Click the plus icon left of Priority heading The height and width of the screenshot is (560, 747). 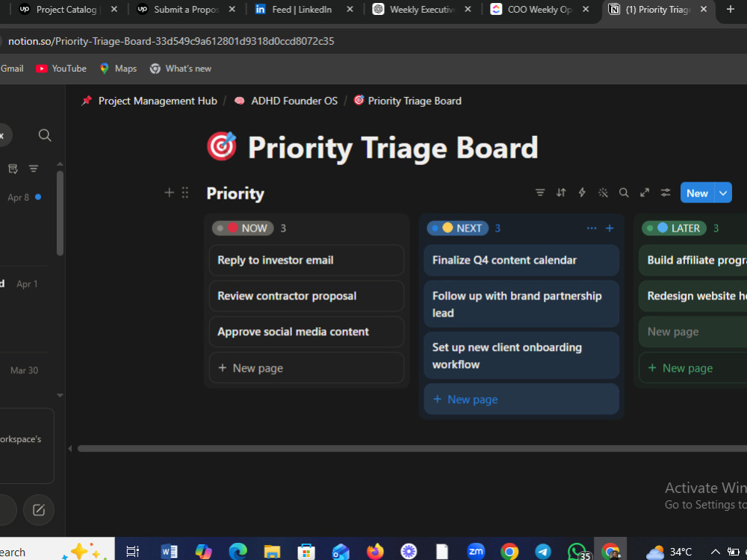click(169, 193)
